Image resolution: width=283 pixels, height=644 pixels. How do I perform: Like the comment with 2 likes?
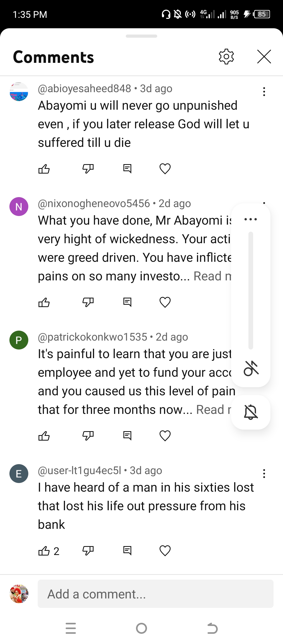44,551
